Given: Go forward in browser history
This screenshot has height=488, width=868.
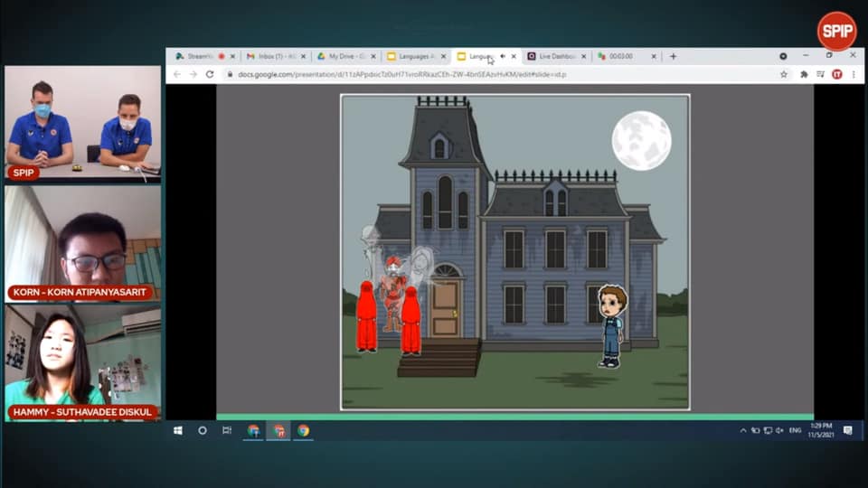Looking at the screenshot, I should click(193, 74).
